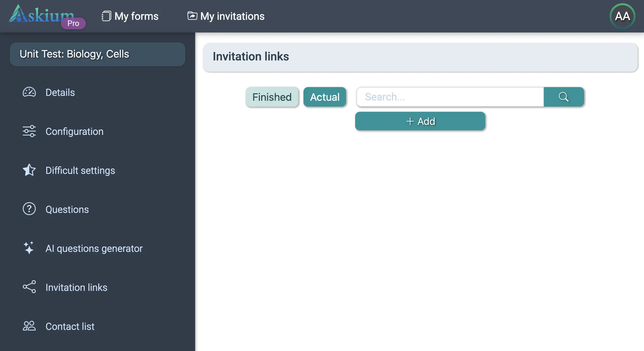Toggle the Finished filter
Viewport: 644px width, 351px height.
pos(272,97)
